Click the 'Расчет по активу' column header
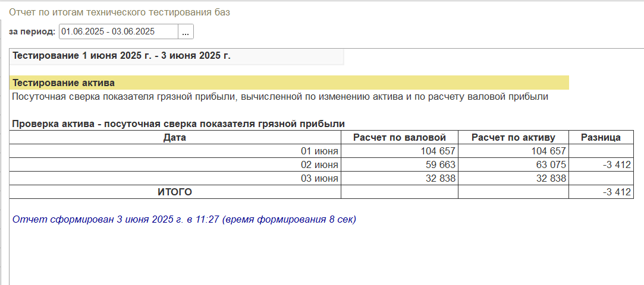 pyautogui.click(x=513, y=138)
